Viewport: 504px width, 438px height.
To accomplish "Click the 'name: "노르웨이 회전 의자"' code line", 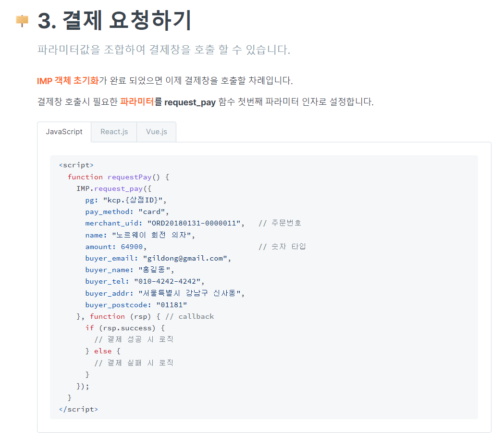I will click(x=140, y=235).
